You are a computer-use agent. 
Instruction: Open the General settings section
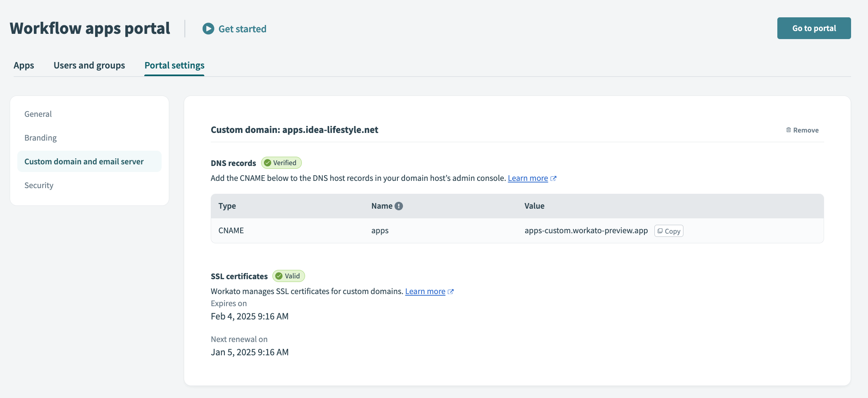(38, 114)
